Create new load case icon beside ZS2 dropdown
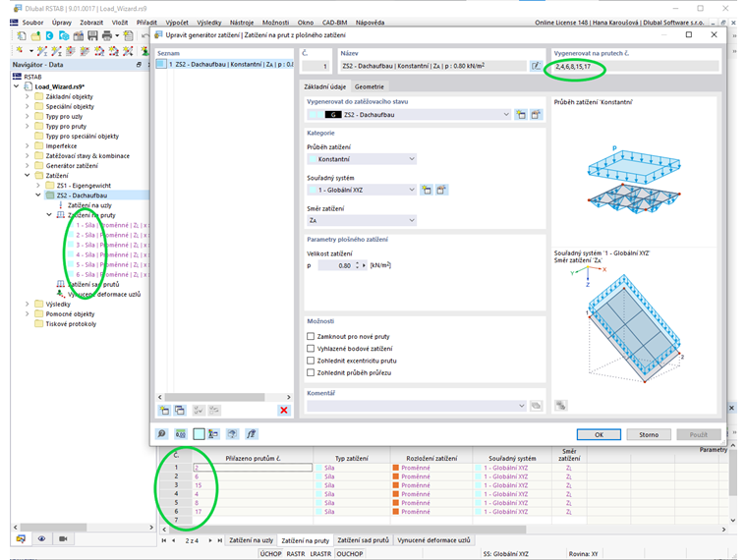 521,115
